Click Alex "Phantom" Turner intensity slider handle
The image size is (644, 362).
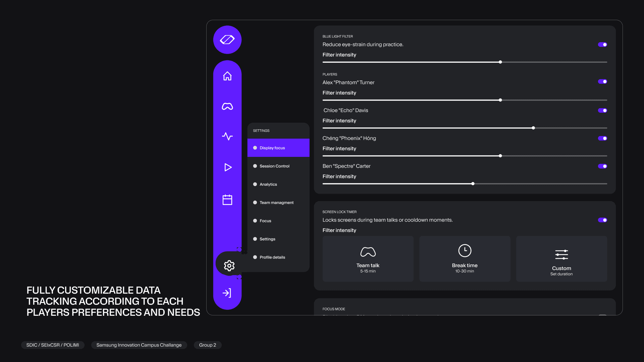(500, 100)
